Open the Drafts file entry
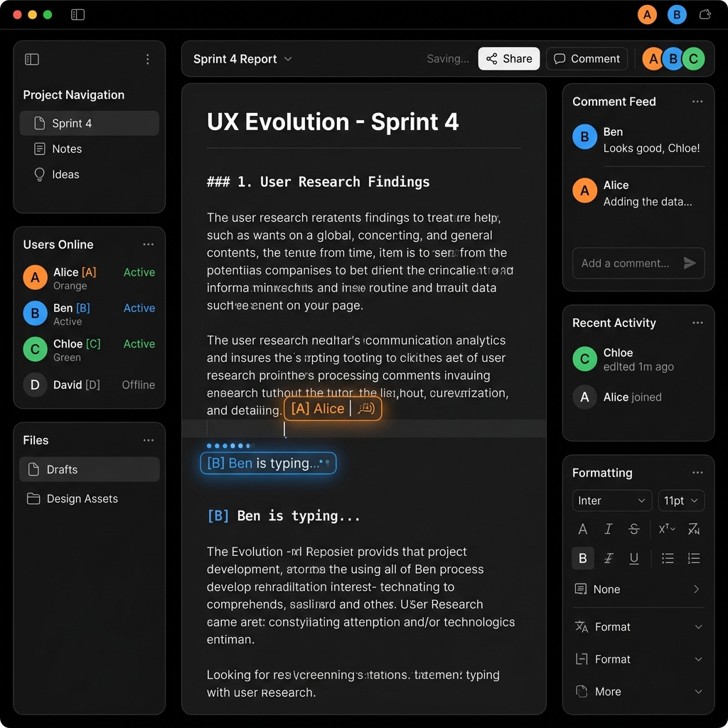Image resolution: width=728 pixels, height=728 pixels. [89, 469]
